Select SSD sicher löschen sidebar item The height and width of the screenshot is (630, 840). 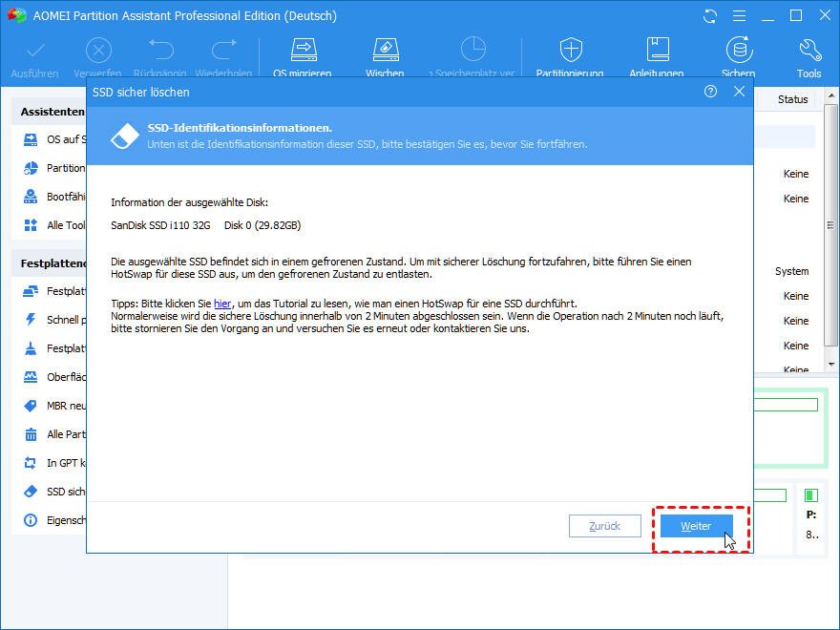coord(54,492)
